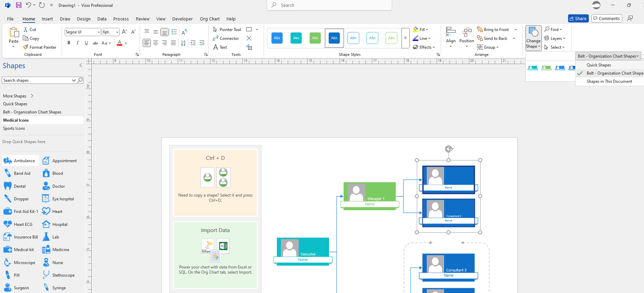Set text alignment to left
The width and height of the screenshot is (644, 293).
point(147,43)
